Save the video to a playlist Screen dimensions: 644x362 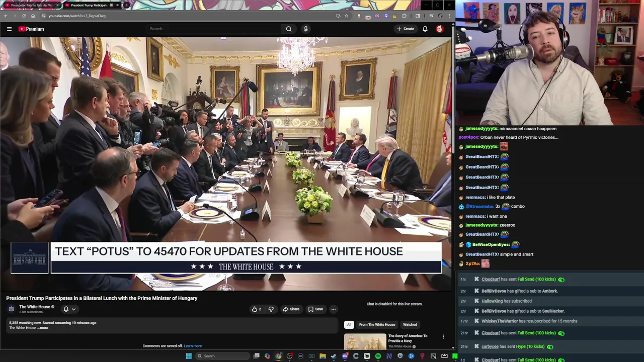[315, 309]
